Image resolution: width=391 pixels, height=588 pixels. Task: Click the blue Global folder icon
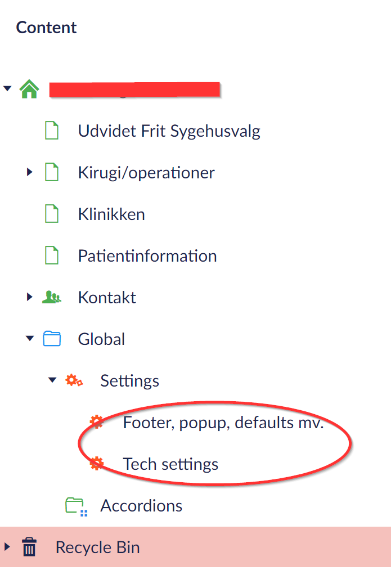pyautogui.click(x=52, y=339)
